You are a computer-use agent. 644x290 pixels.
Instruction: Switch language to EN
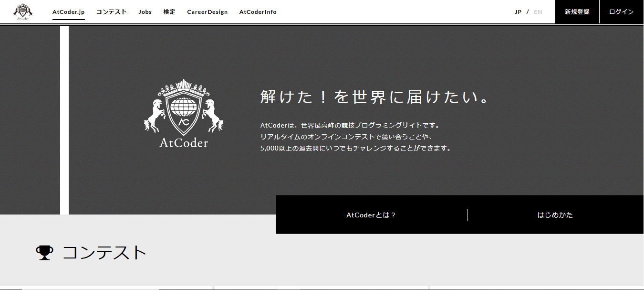tap(538, 12)
